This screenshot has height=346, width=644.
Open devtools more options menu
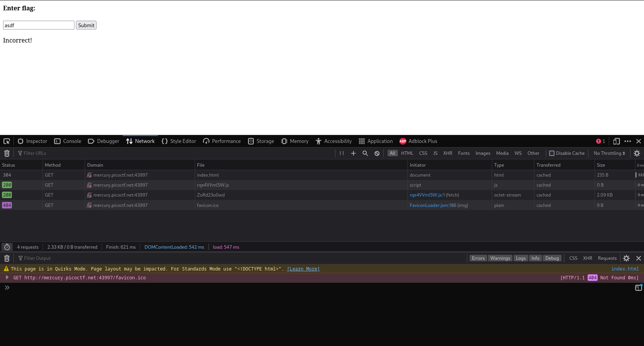[628, 141]
